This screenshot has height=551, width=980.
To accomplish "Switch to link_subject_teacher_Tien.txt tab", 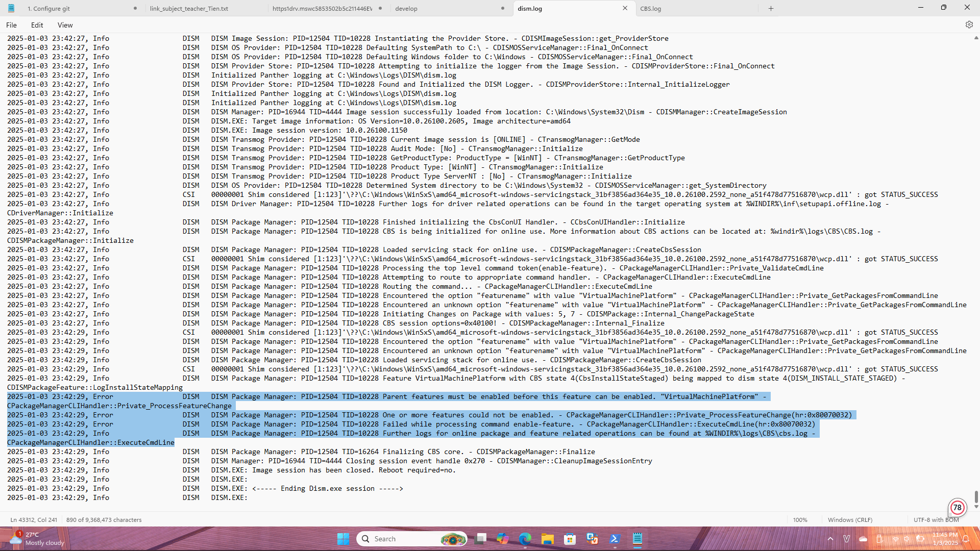I will (x=189, y=9).
